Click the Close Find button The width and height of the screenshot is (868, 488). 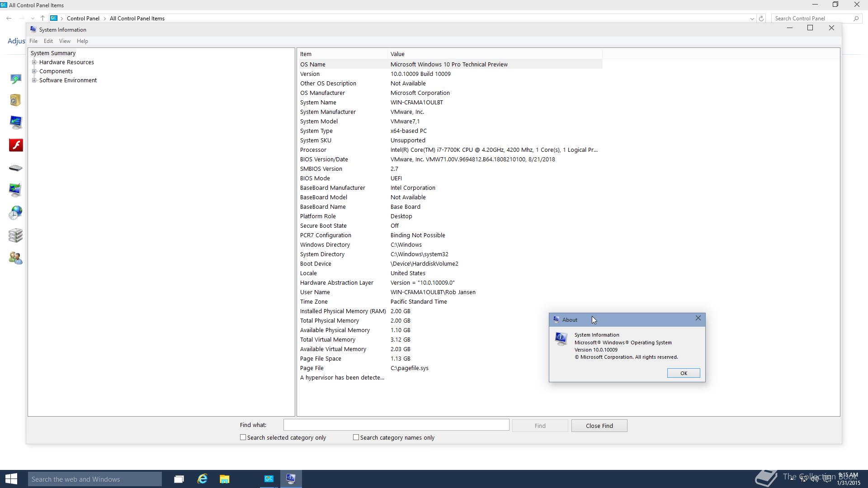[x=599, y=426]
